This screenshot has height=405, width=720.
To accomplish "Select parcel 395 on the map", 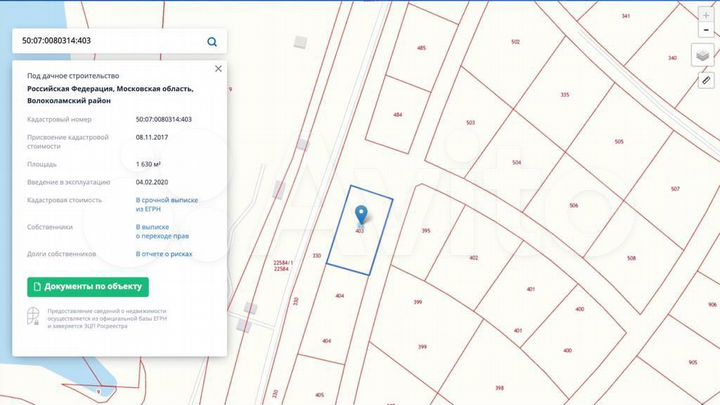I will [x=426, y=231].
